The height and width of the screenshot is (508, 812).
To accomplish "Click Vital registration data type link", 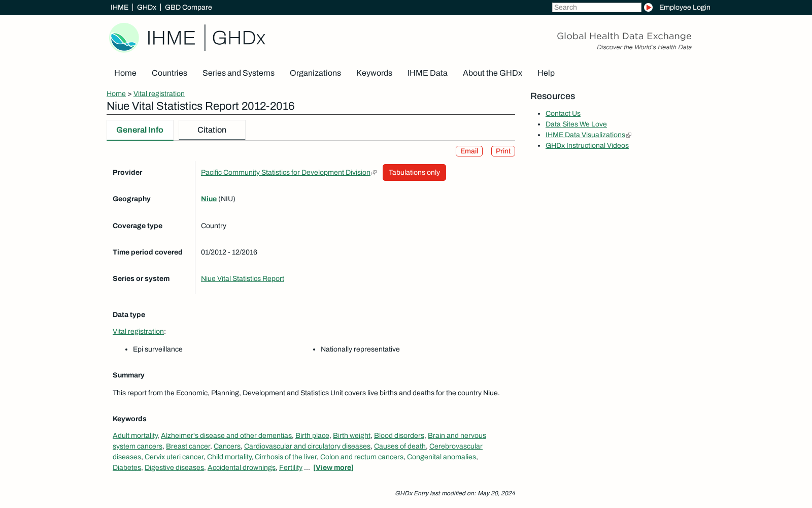I will (x=138, y=331).
